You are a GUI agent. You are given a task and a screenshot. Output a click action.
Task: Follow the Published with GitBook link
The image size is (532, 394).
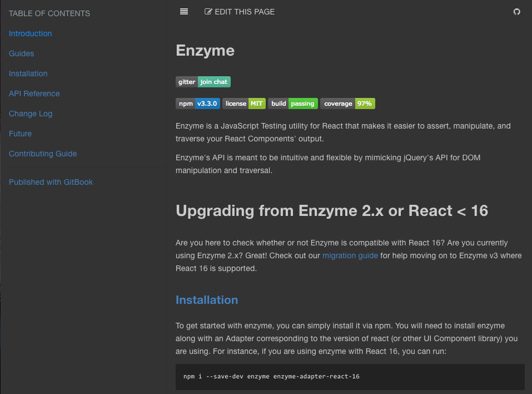[51, 182]
